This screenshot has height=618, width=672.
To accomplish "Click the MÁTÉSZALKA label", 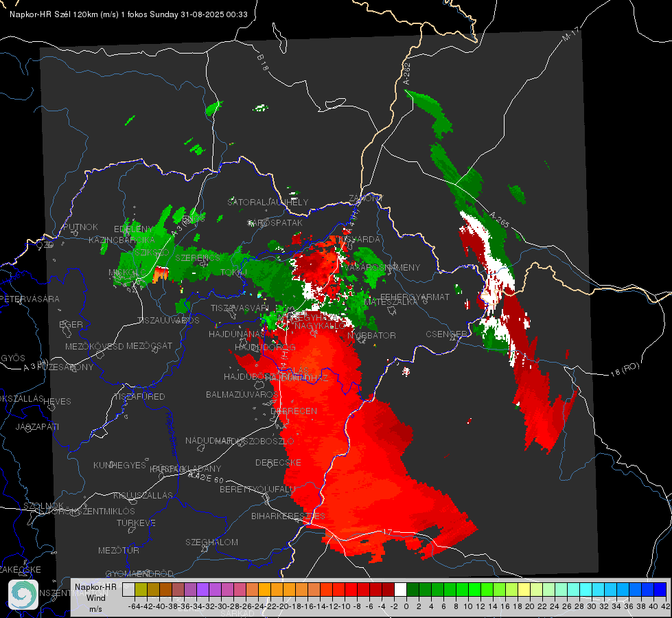I will (390, 302).
